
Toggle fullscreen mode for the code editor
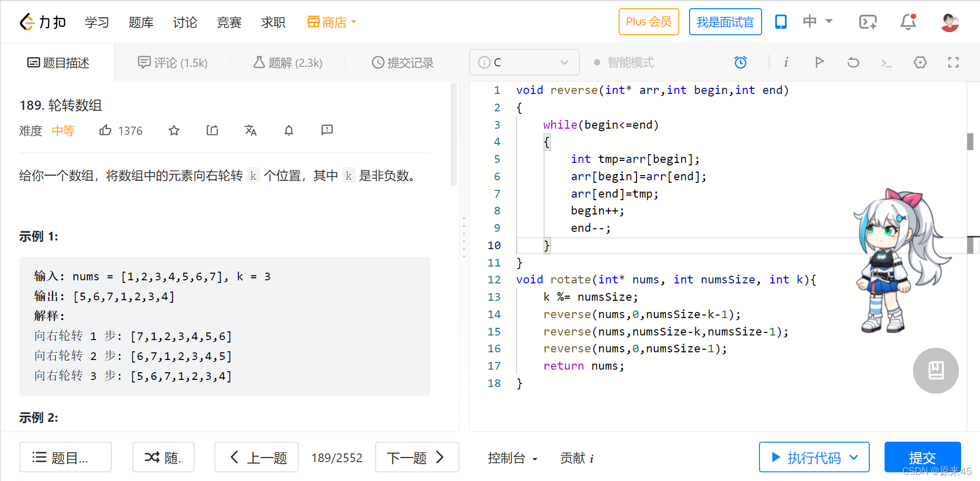tap(953, 62)
